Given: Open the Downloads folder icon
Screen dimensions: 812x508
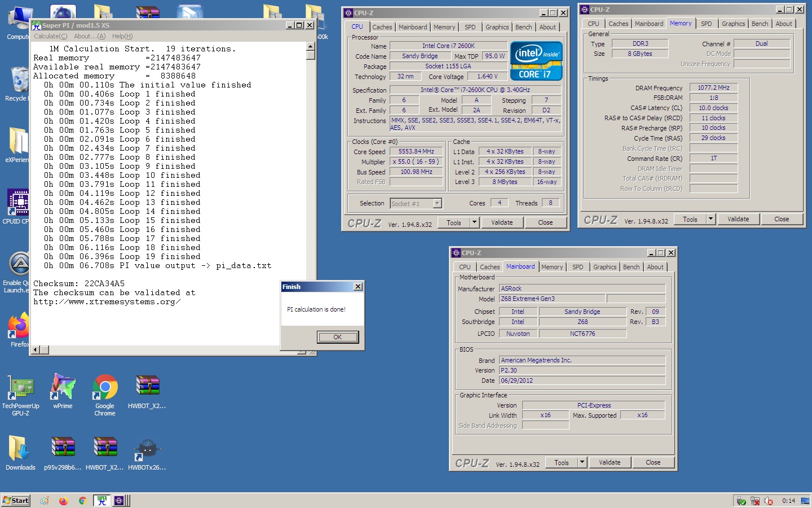Looking at the screenshot, I should coord(20,453).
